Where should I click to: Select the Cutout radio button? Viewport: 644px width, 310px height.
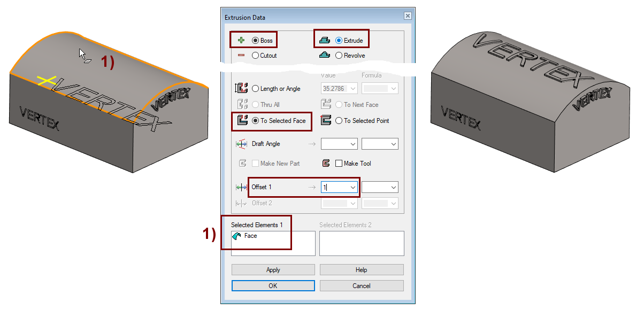tap(256, 55)
